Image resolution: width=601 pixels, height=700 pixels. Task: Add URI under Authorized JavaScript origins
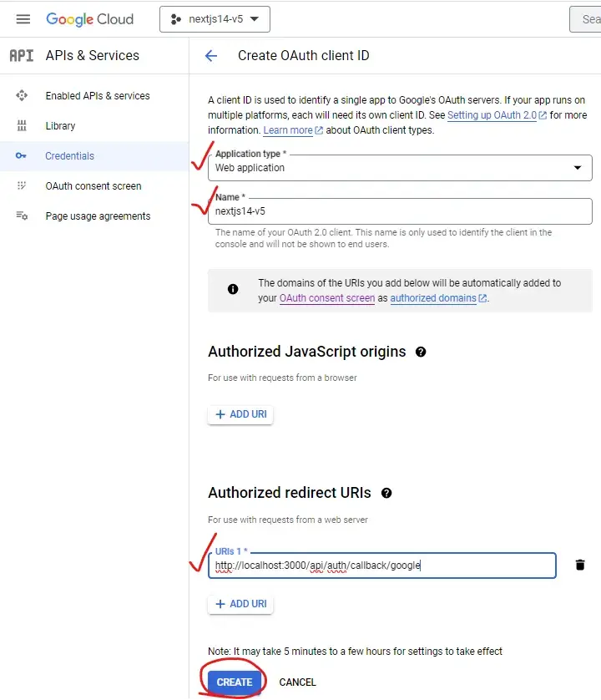[240, 414]
